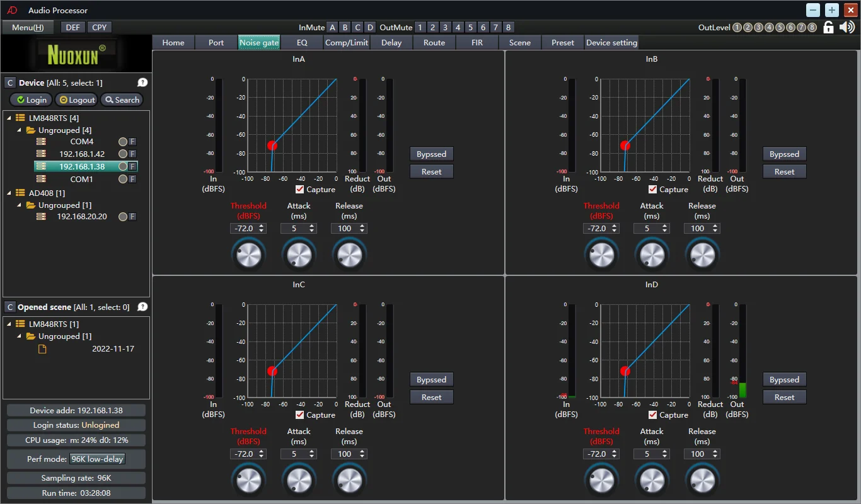Click the status circle beside COM4

(123, 142)
